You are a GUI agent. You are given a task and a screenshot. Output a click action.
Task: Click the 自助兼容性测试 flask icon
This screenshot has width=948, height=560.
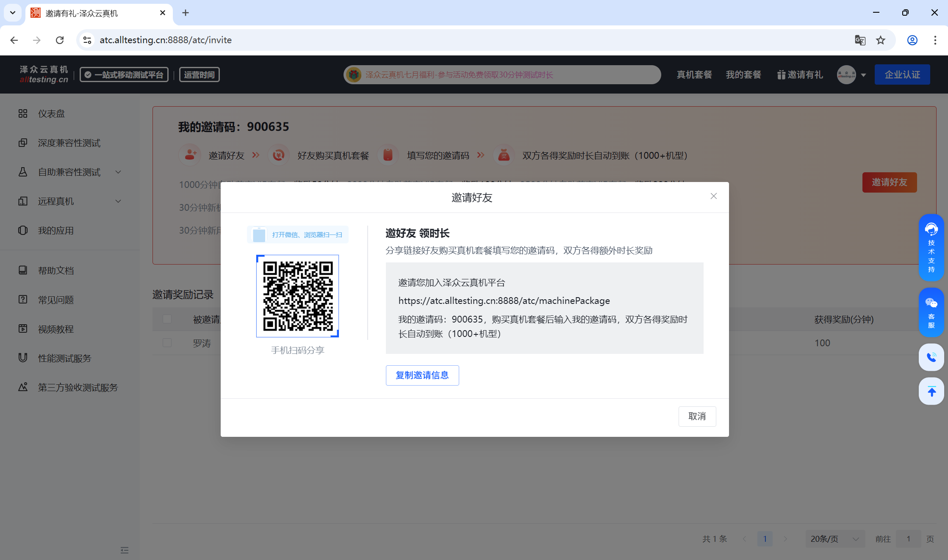23,172
